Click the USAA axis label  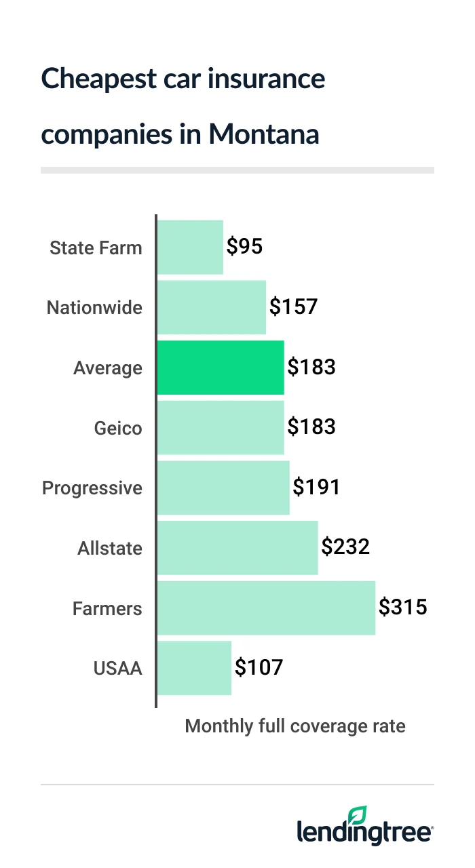(x=117, y=669)
